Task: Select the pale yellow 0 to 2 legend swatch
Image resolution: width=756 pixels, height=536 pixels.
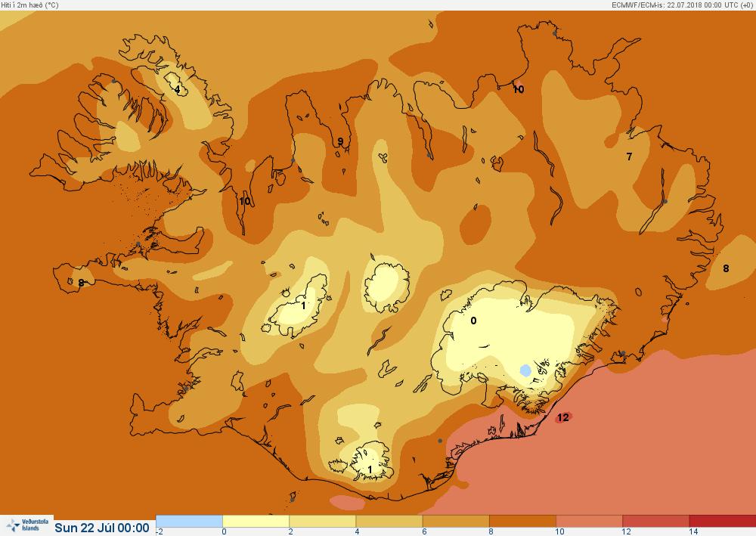Action: [256, 521]
